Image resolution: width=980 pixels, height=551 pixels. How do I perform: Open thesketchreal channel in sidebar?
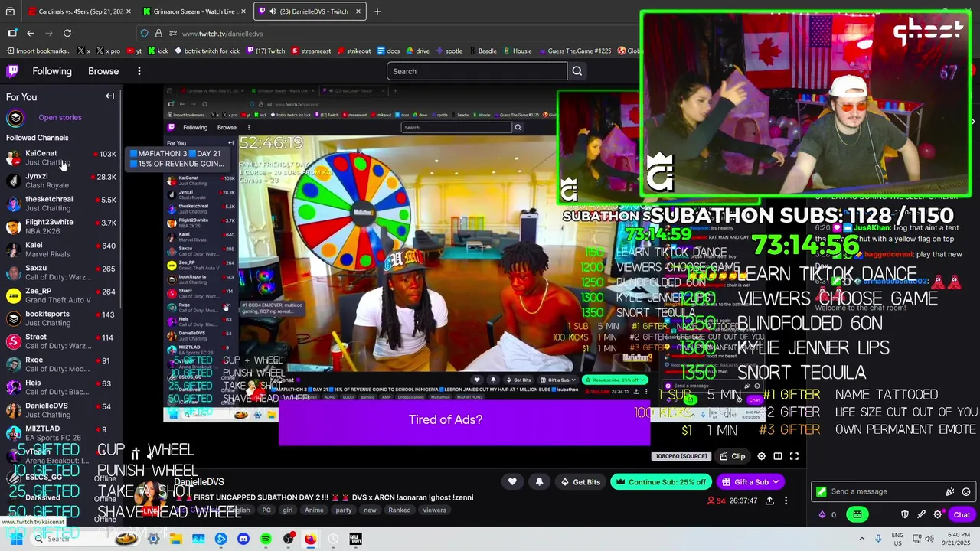60,204
